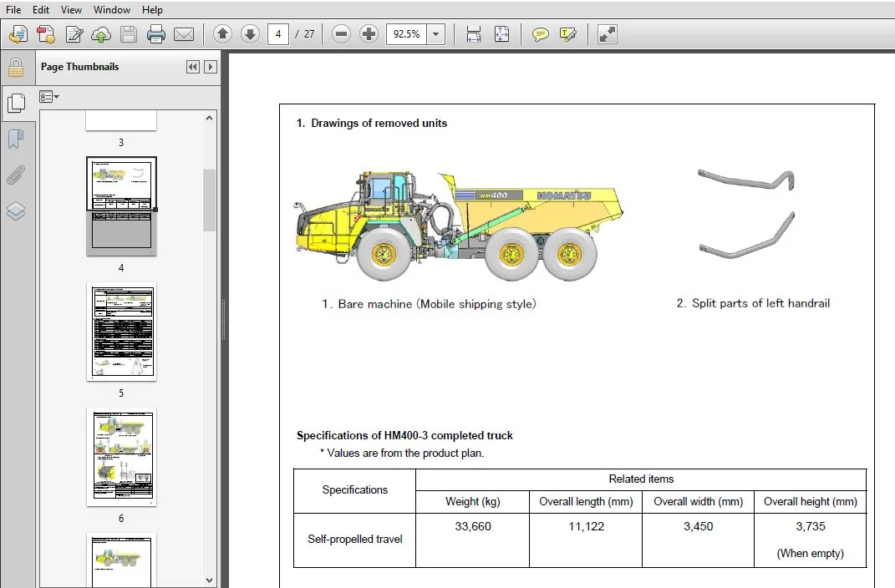The image size is (895, 588).
Task: Open the Help menu
Action: coord(152,10)
